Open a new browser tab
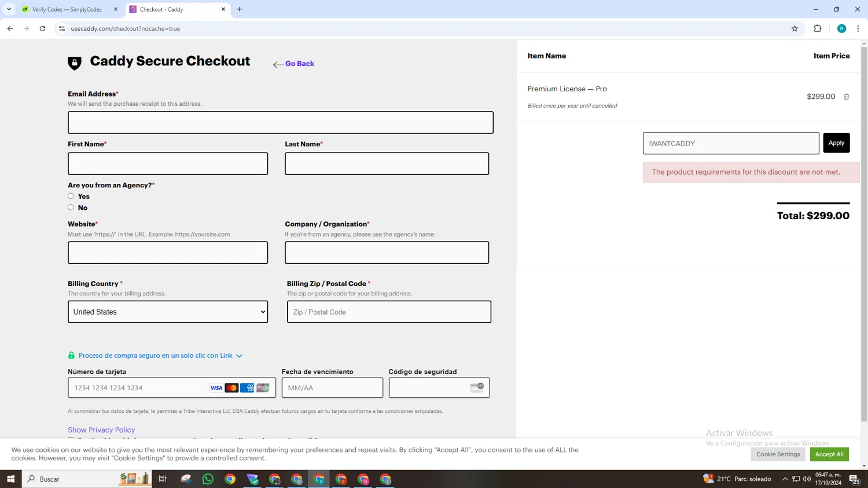 (240, 9)
